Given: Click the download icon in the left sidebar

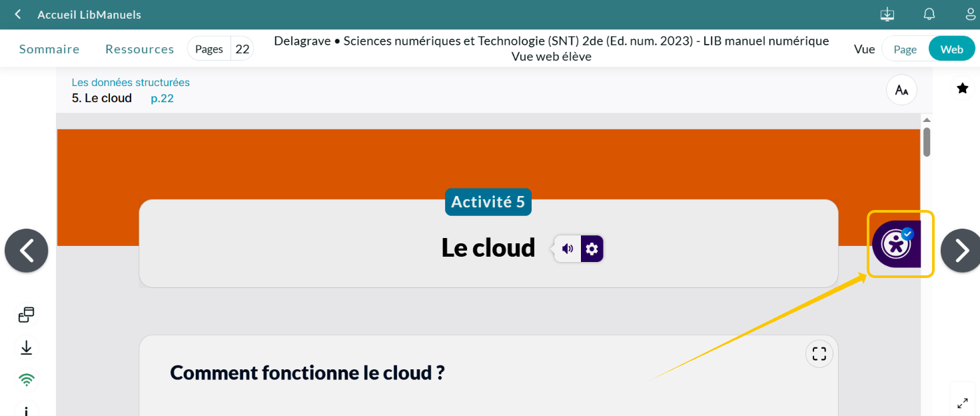Looking at the screenshot, I should click(26, 347).
